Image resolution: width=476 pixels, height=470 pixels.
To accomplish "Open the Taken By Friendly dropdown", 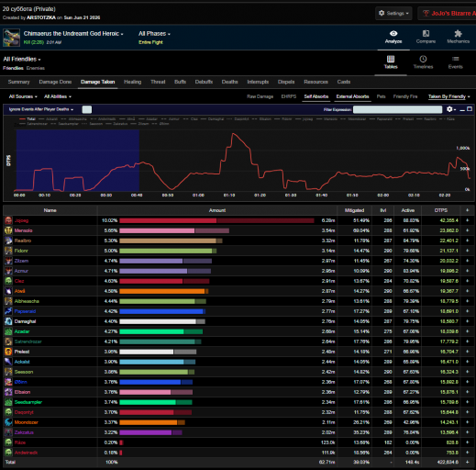I will [x=448, y=96].
